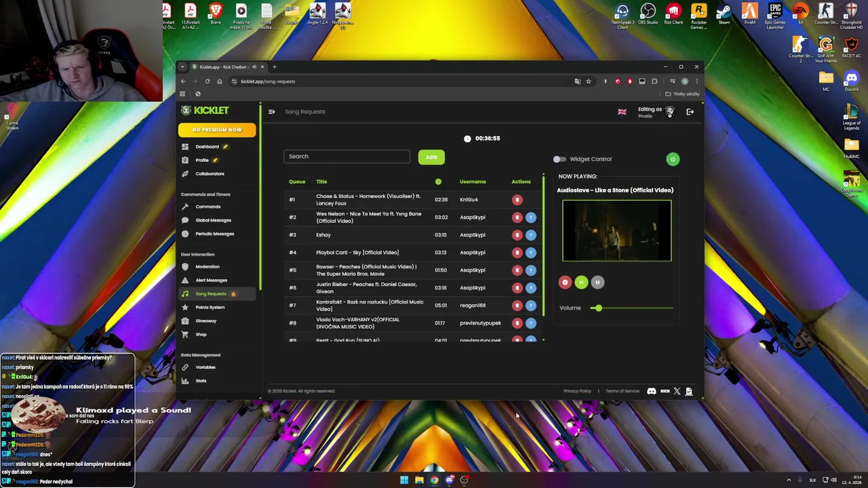Viewport: 868px width, 488px height.
Task: Open the Collaborators page
Action: point(210,174)
